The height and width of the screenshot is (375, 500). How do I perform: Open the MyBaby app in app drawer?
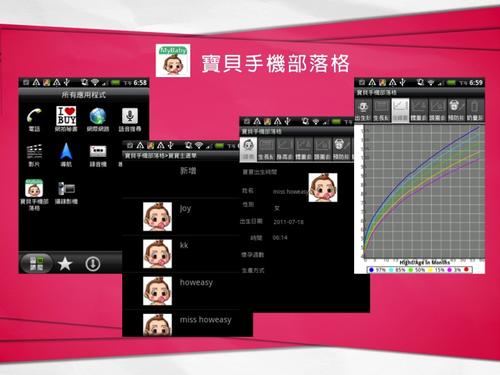click(34, 194)
